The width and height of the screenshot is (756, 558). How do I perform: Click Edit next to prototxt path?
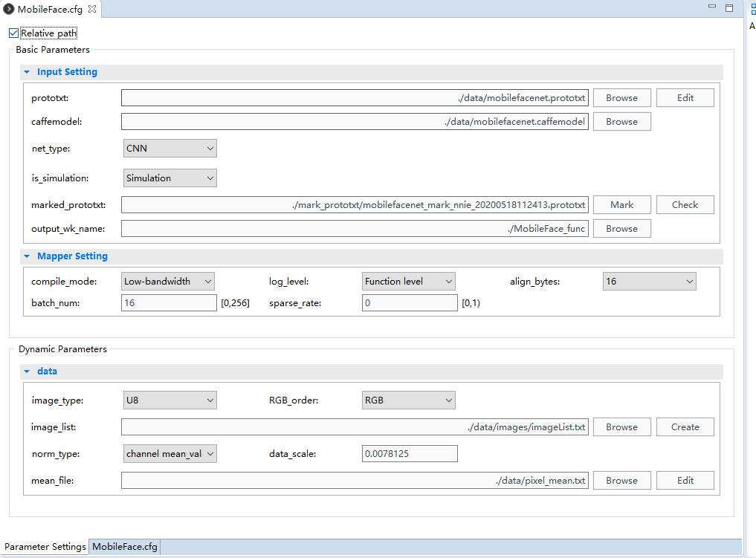(x=685, y=98)
